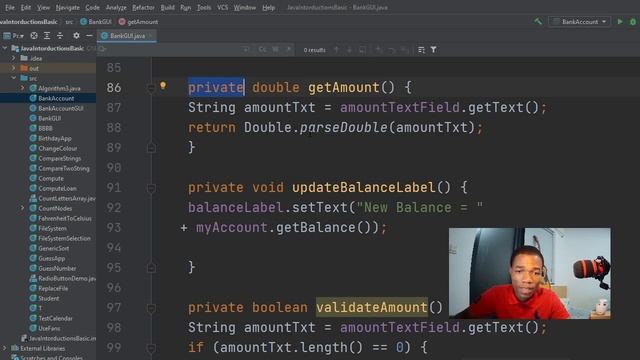Toggle Regex option in find bar
This screenshot has height=360, width=640.
click(289, 49)
